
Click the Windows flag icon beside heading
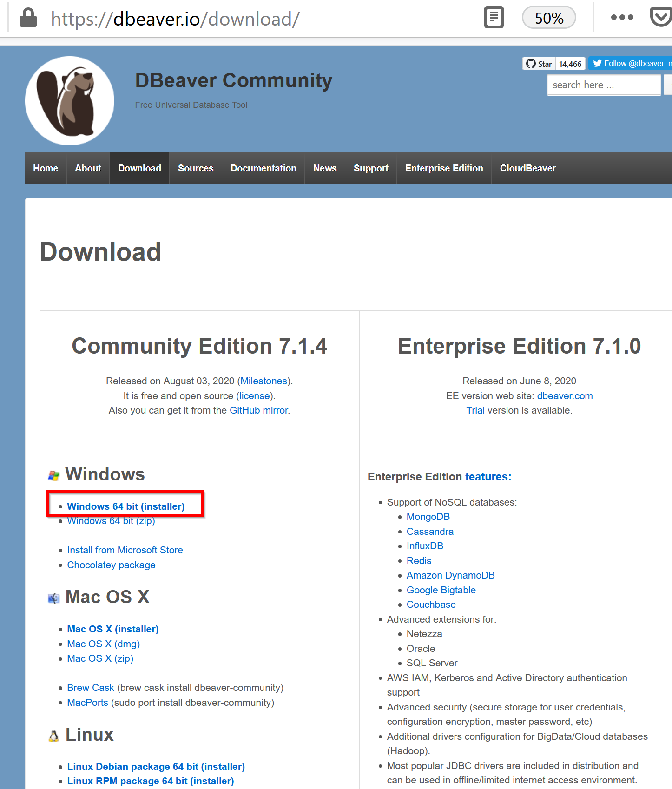click(54, 475)
